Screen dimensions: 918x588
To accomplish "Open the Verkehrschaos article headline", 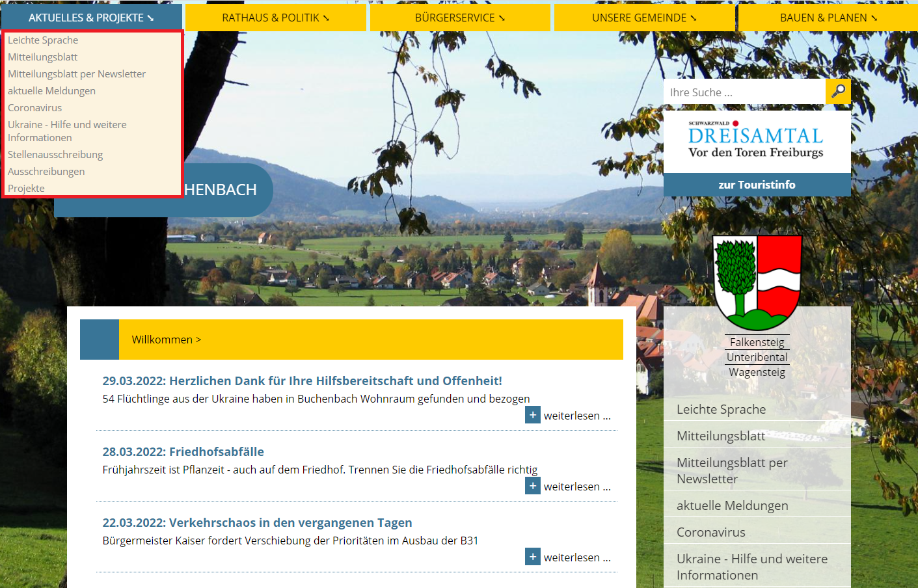I will [257, 522].
